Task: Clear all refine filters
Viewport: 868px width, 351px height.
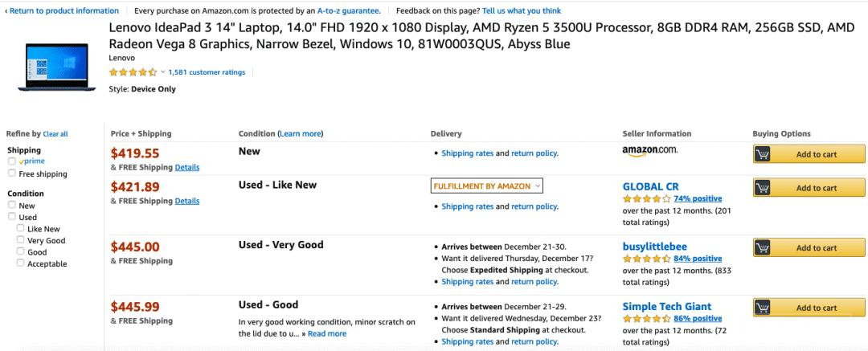Action: [55, 134]
